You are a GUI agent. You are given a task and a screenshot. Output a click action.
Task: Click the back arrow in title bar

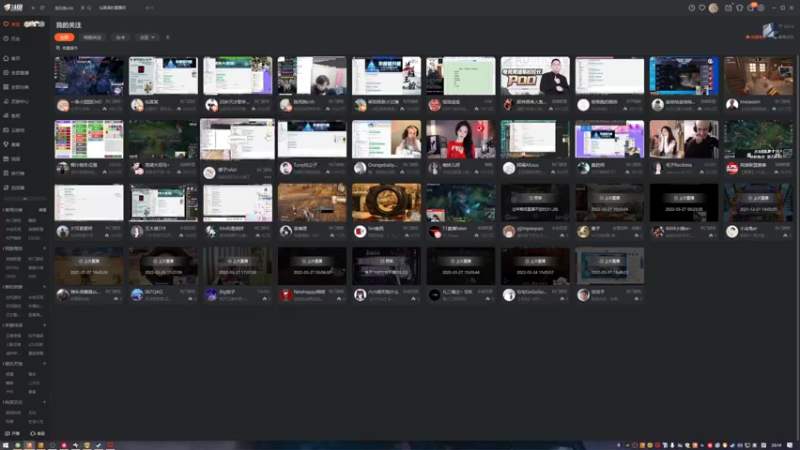tap(33, 8)
